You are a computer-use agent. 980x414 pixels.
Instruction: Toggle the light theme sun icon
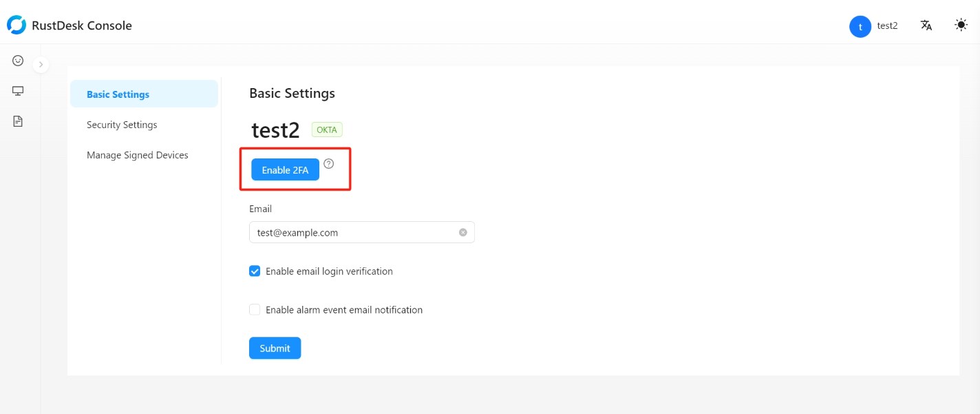pos(961,25)
